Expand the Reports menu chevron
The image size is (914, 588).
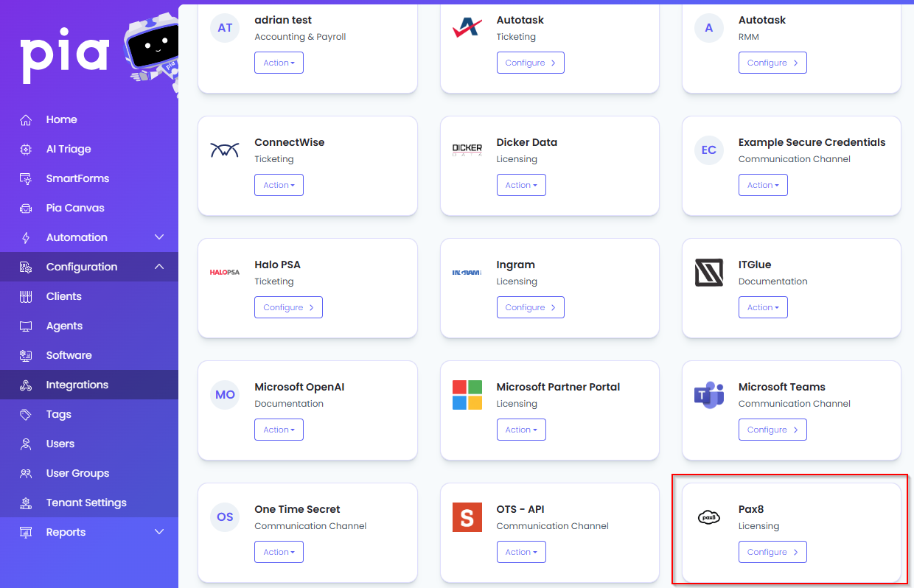click(x=159, y=532)
